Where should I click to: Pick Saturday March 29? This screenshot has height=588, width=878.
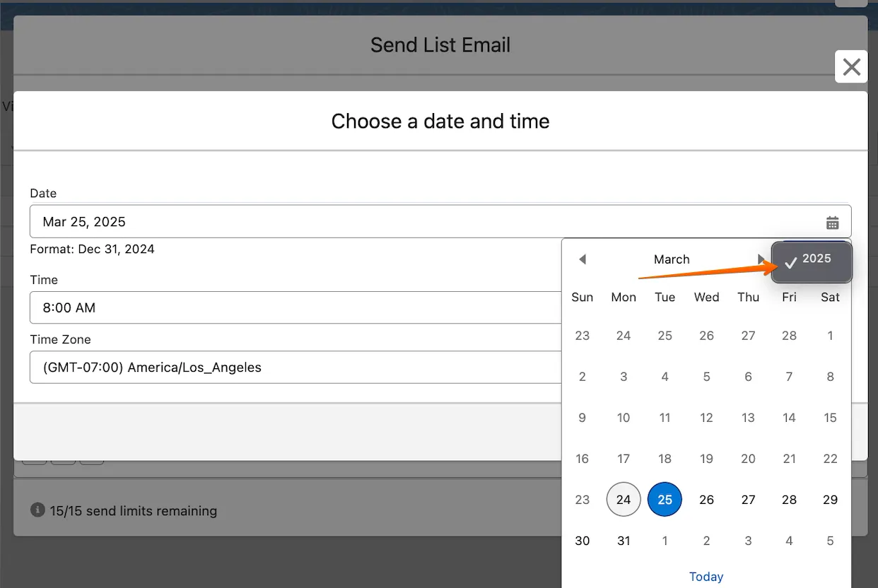tap(830, 500)
